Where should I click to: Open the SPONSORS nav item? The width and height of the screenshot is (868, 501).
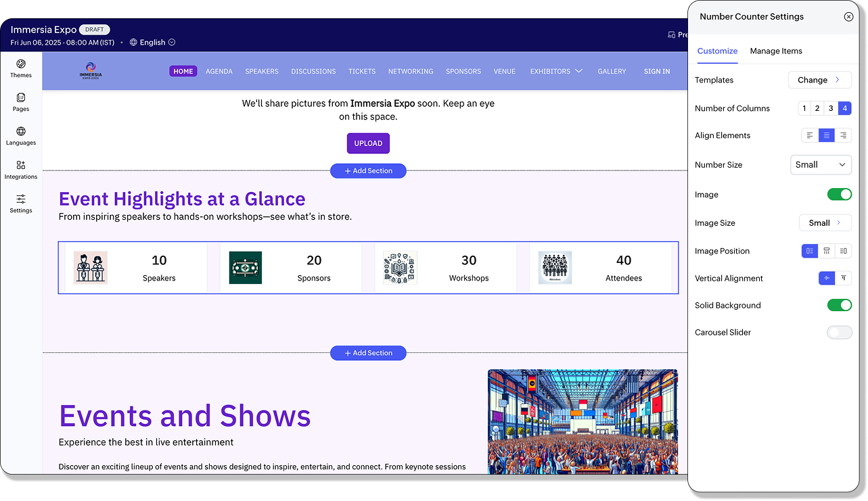click(463, 71)
